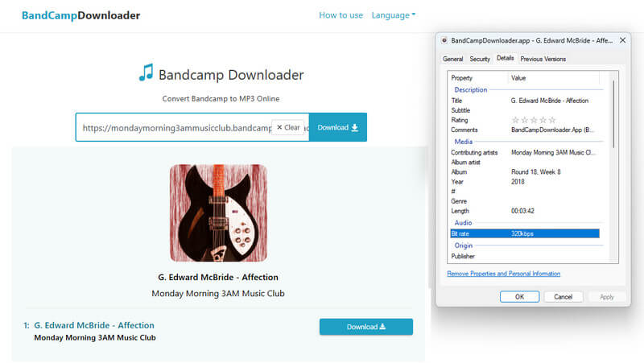The width and height of the screenshot is (644, 363).
Task: Click the Monday Morning 3AM Music Club heading under the cover
Action: click(x=218, y=294)
